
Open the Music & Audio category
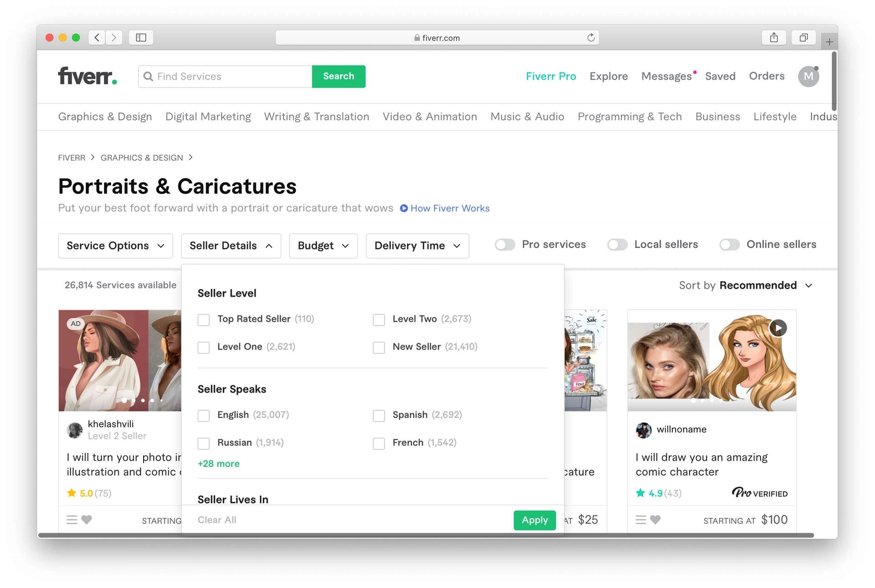[527, 117]
